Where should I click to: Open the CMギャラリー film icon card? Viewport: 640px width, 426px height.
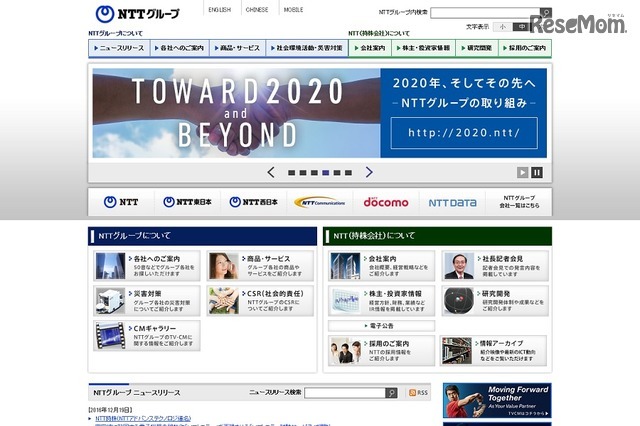click(147, 336)
